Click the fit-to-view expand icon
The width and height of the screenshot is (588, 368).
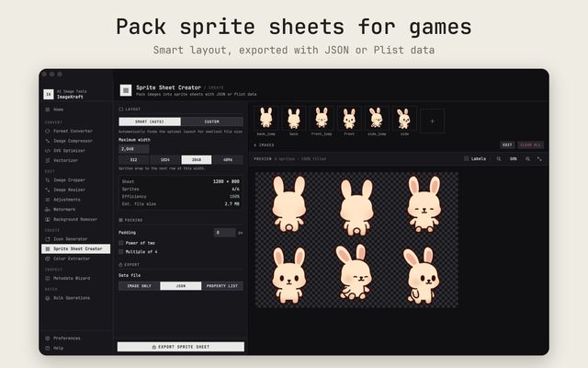(x=539, y=159)
